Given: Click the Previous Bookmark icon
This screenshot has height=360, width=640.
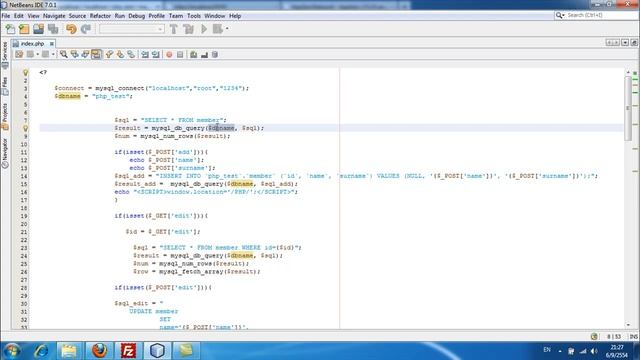Looking at the screenshot, I should click(x=109, y=54).
